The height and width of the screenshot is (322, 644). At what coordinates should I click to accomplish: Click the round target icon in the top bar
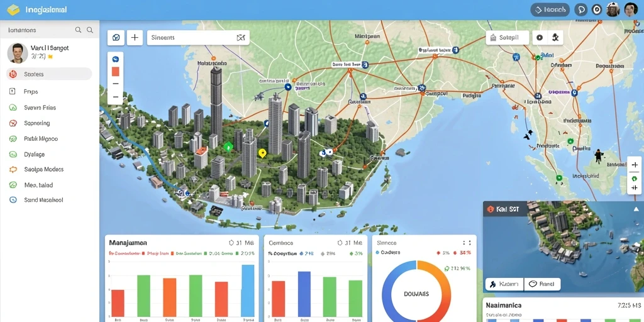click(596, 10)
